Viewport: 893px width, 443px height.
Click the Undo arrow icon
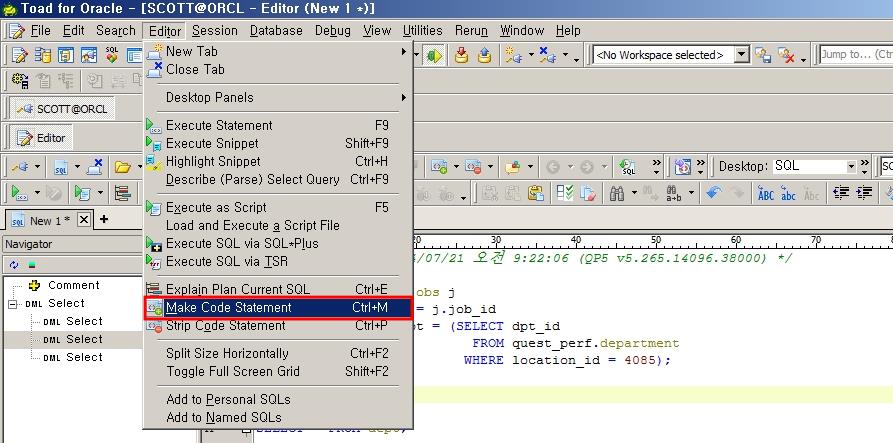pos(712,193)
